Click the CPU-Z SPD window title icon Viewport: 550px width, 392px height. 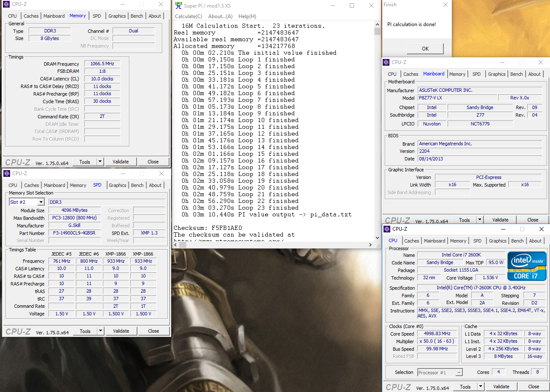point(7,173)
